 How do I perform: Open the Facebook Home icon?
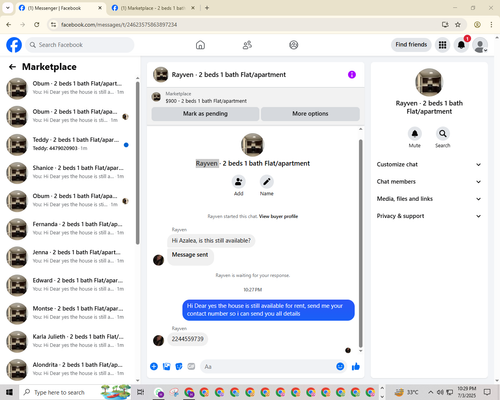200,45
